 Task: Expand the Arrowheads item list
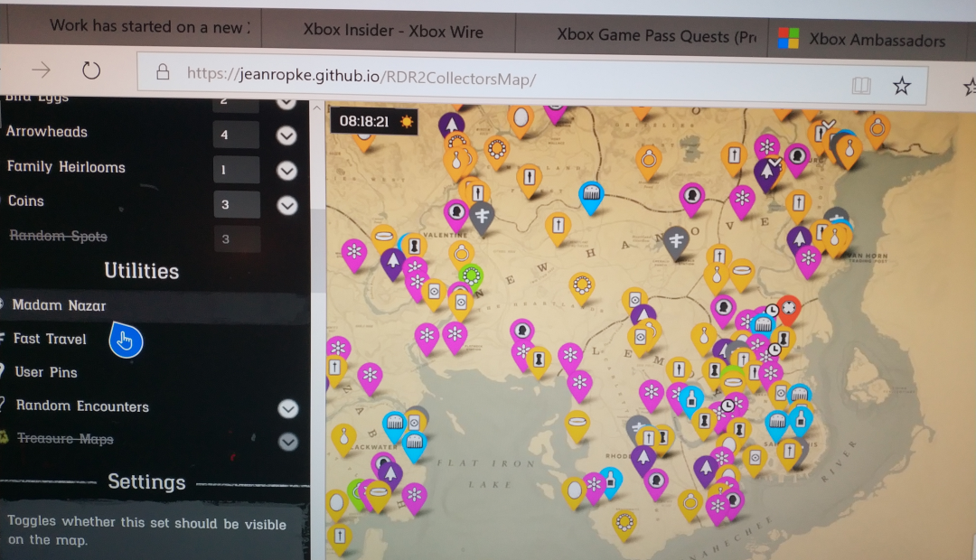coord(286,135)
